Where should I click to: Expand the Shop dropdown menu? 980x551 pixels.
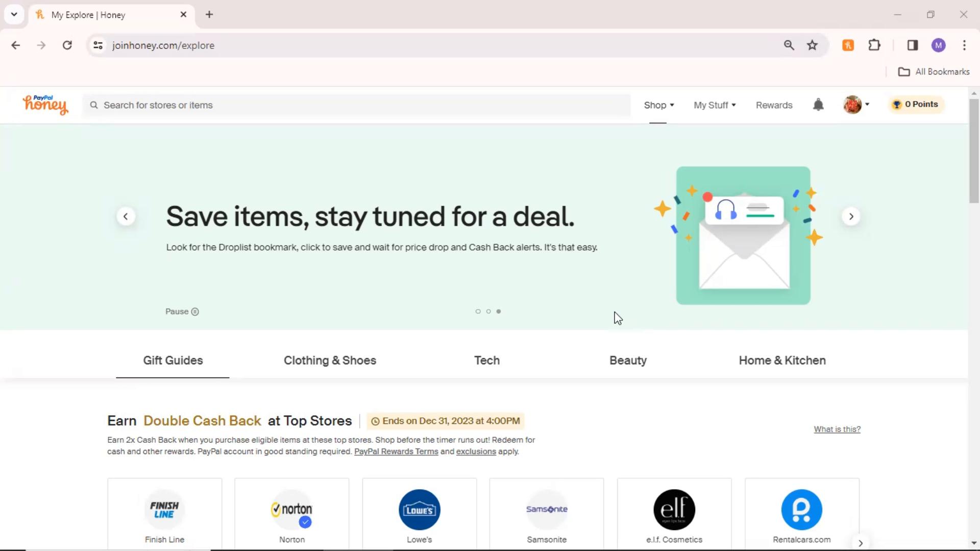pyautogui.click(x=658, y=105)
